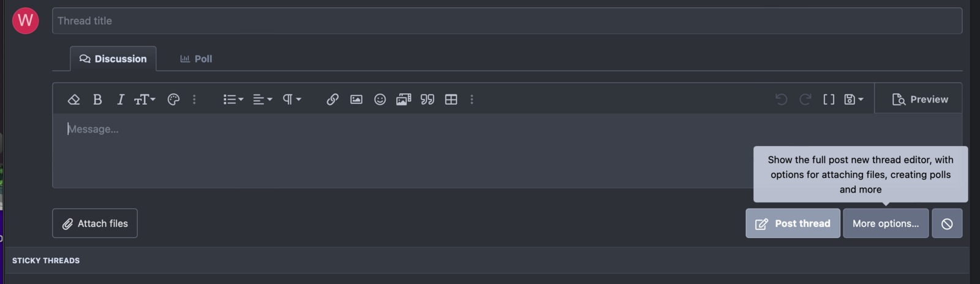
Task: Expand the list options dropdown
Action: pos(233,99)
